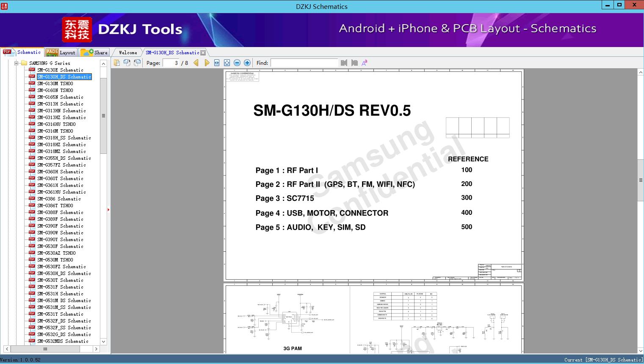The height and width of the screenshot is (364, 644).
Task: Click the rotate page icon
Action: pos(127,62)
